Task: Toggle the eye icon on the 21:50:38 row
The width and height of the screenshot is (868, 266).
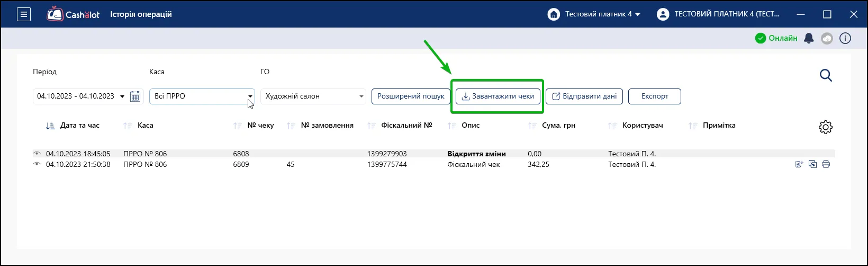Action: pos(37,164)
